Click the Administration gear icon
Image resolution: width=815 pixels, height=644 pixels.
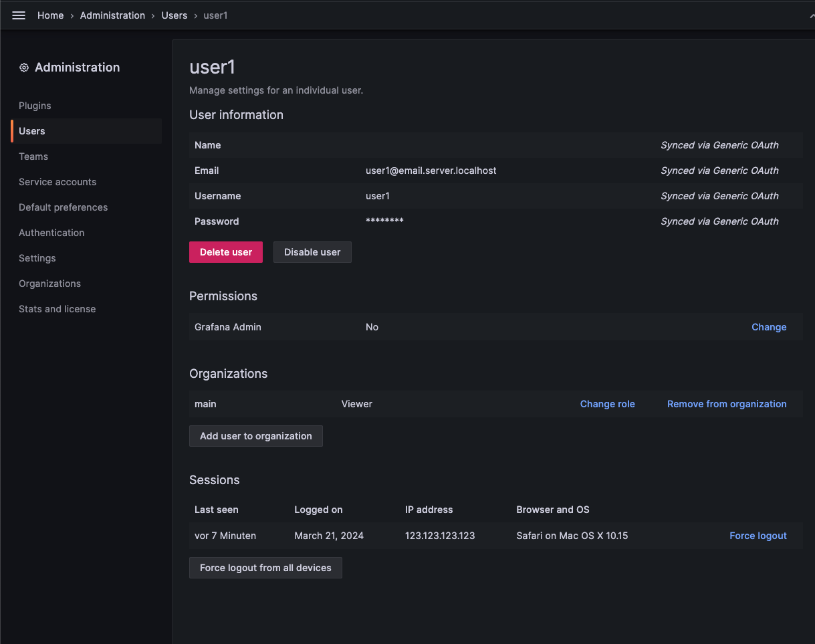point(24,67)
